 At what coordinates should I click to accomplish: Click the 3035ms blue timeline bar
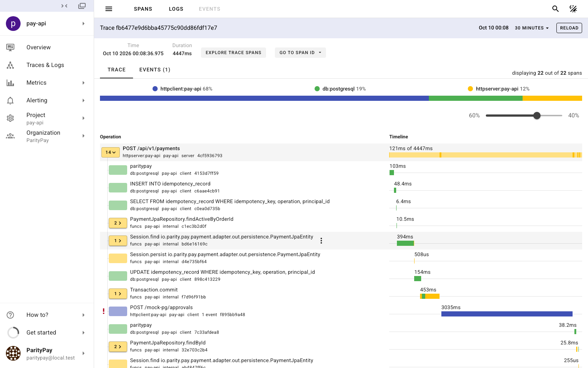tap(507, 314)
